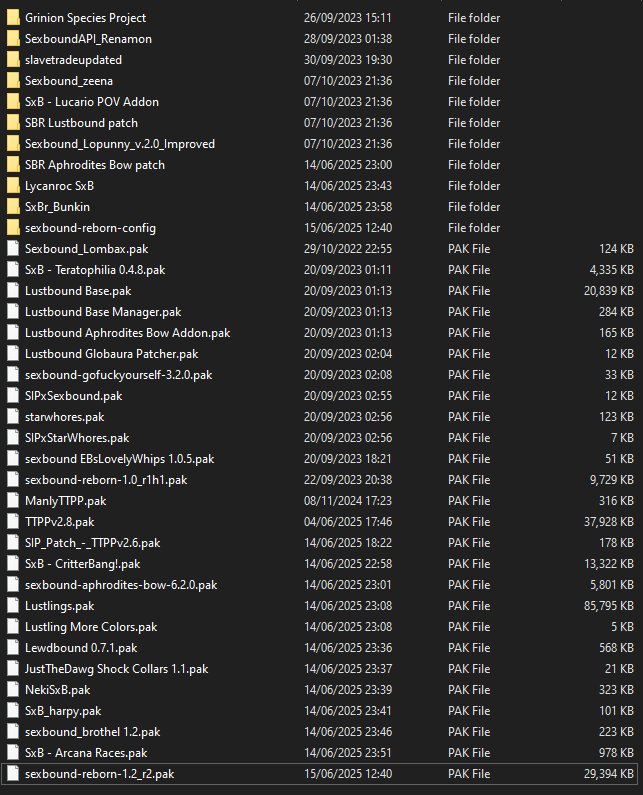Select the SIP_Patch_-_TTPPv2.6.pak file name
This screenshot has height=795, width=643.
coord(92,543)
